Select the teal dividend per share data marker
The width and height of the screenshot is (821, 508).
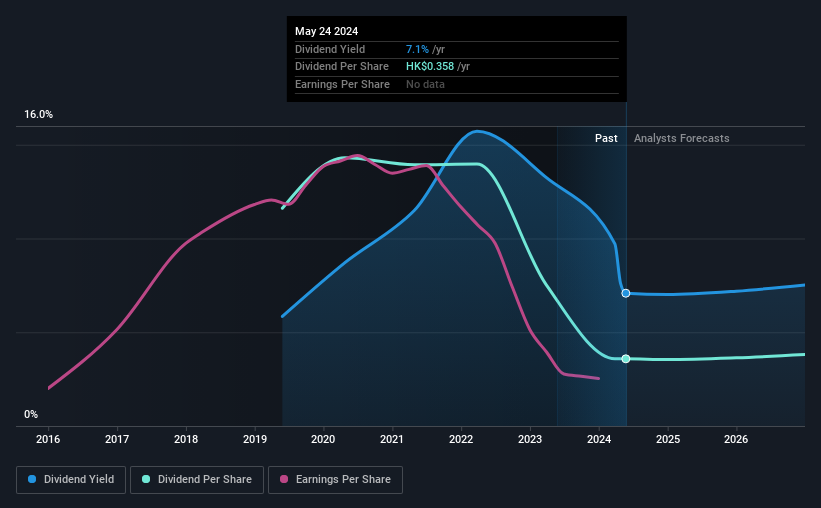[x=626, y=359]
